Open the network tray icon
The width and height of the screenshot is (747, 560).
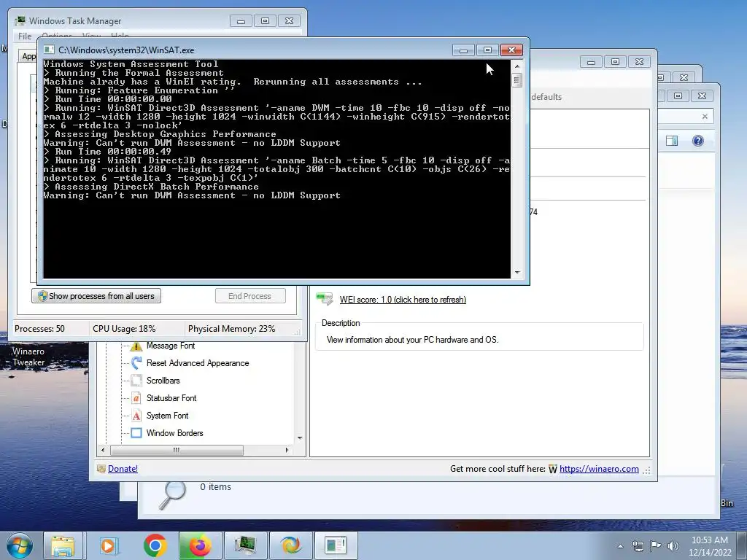(638, 546)
